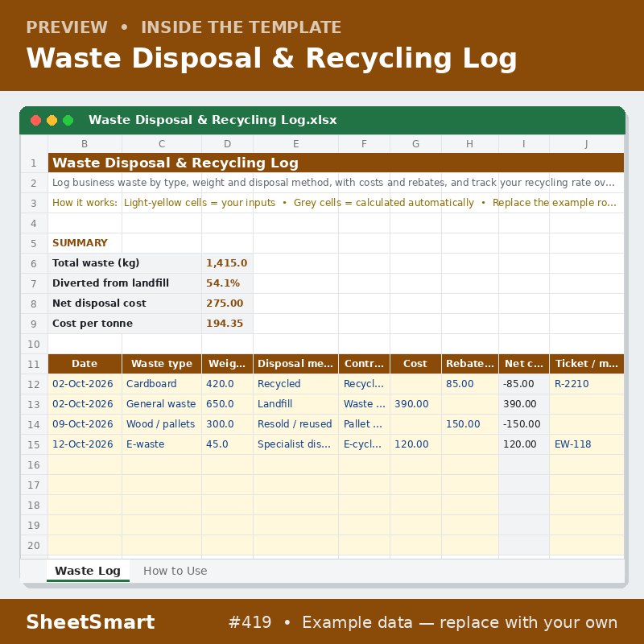644x644 pixels.
Task: Select 'E-waste' cell
Action: (162, 444)
